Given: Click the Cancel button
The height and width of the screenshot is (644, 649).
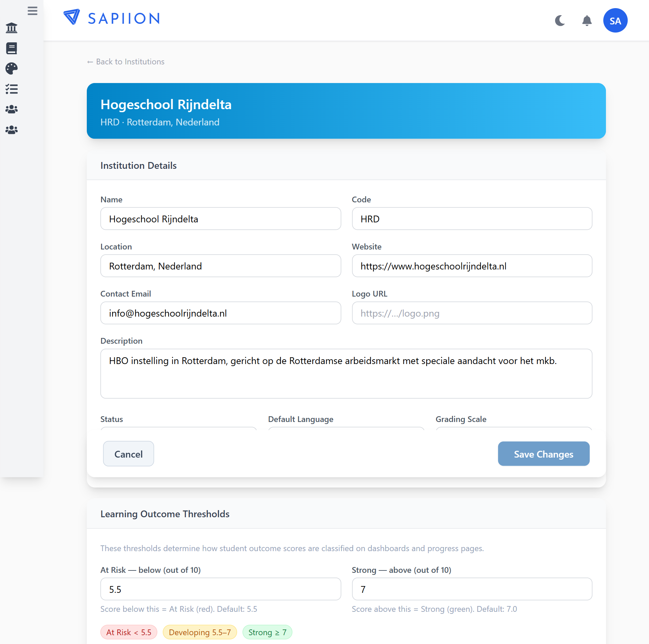Looking at the screenshot, I should coord(129,454).
